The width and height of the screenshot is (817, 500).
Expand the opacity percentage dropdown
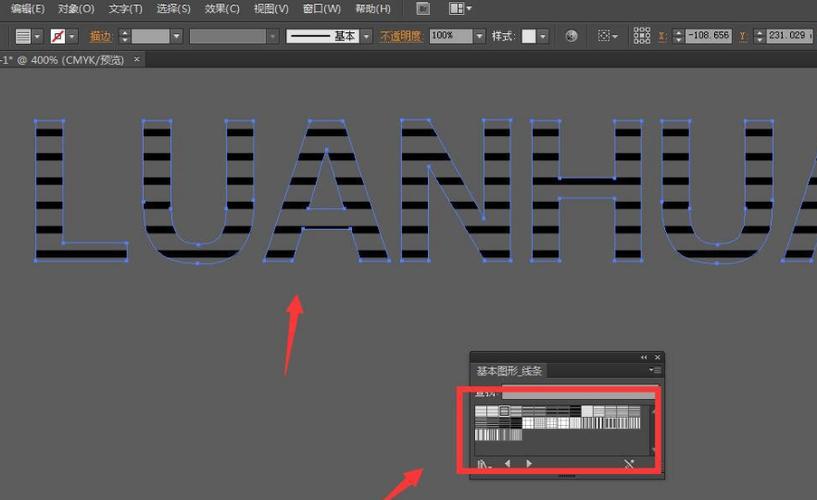click(x=480, y=36)
